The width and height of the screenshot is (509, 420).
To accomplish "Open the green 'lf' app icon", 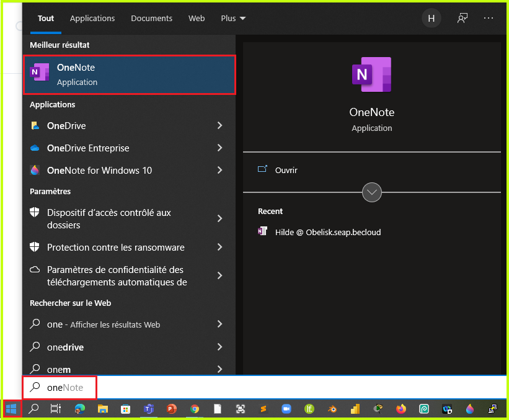I will [x=309, y=409].
